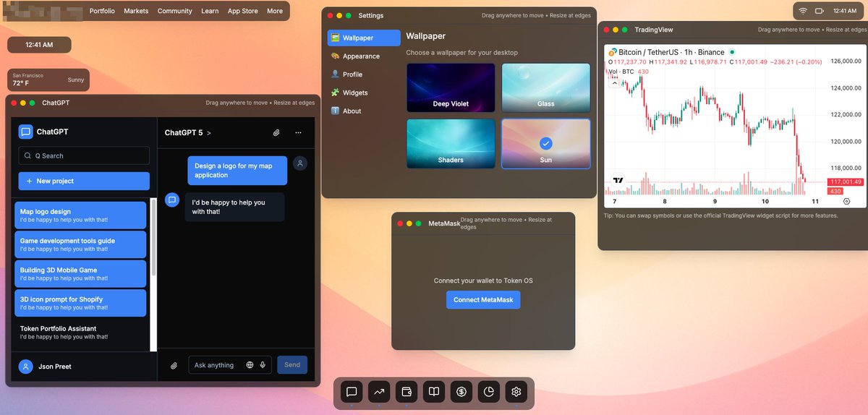Select the Deep Violet wallpaper
The height and width of the screenshot is (415, 868).
451,87
